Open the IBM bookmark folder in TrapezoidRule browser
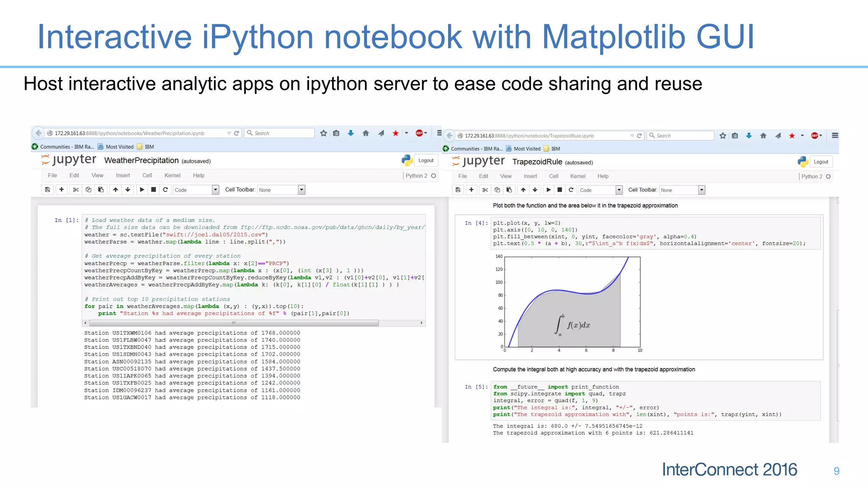This screenshot has width=868, height=488. 552,149
